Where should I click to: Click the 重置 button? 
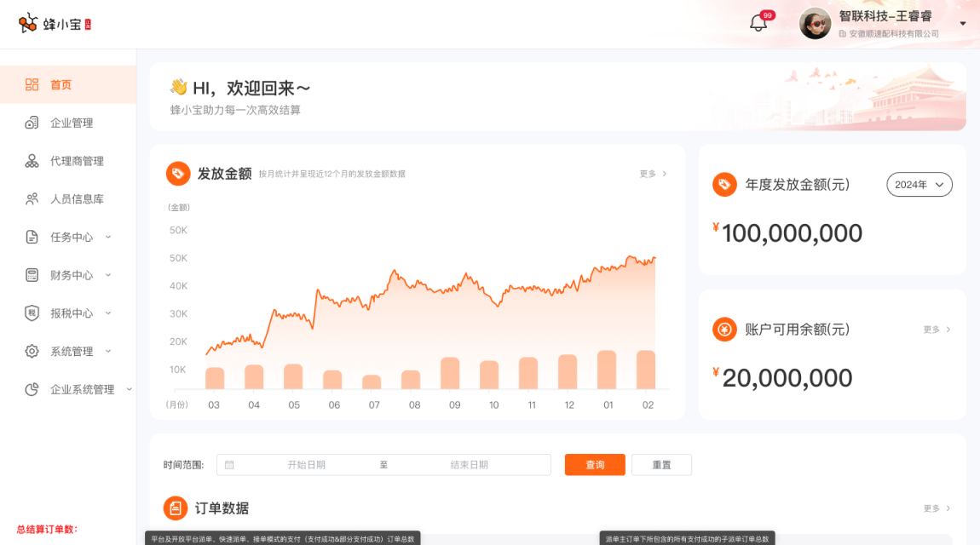(x=661, y=465)
